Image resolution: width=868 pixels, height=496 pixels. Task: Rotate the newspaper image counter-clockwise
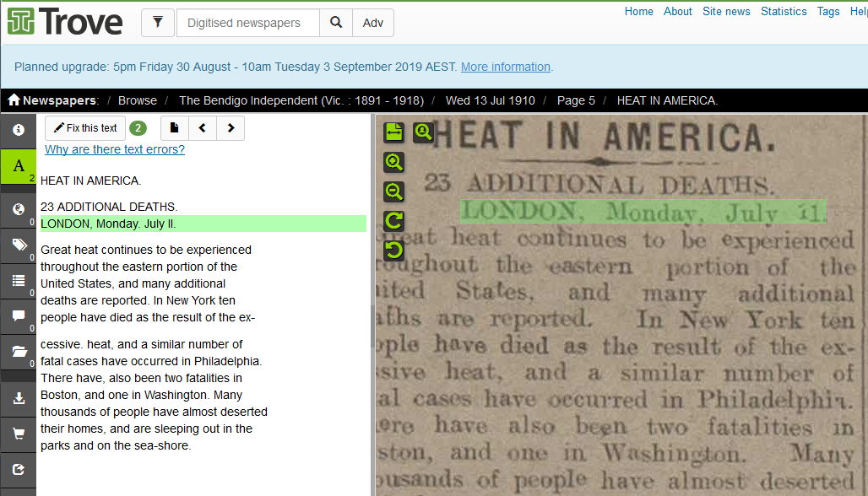click(393, 251)
